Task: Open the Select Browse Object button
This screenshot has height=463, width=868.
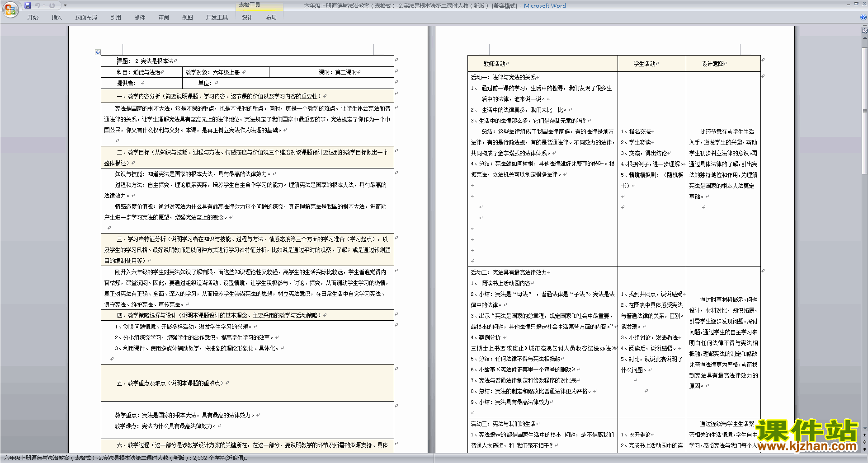Action: [x=865, y=442]
